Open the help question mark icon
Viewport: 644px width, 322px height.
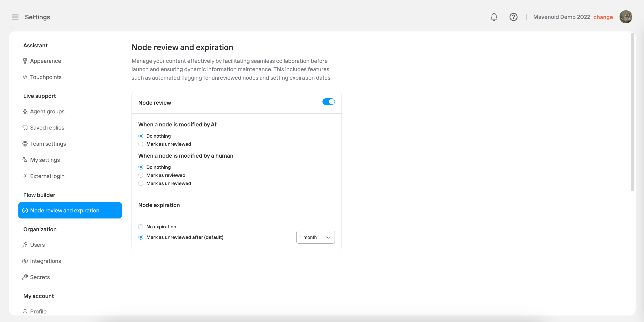pyautogui.click(x=513, y=17)
